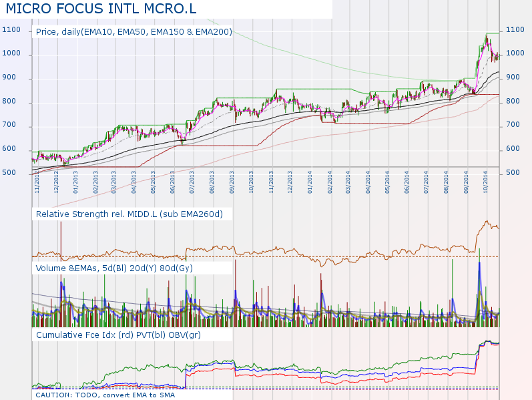Click the right axis 500 price label
This screenshot has height=400, width=532.
click(513, 172)
